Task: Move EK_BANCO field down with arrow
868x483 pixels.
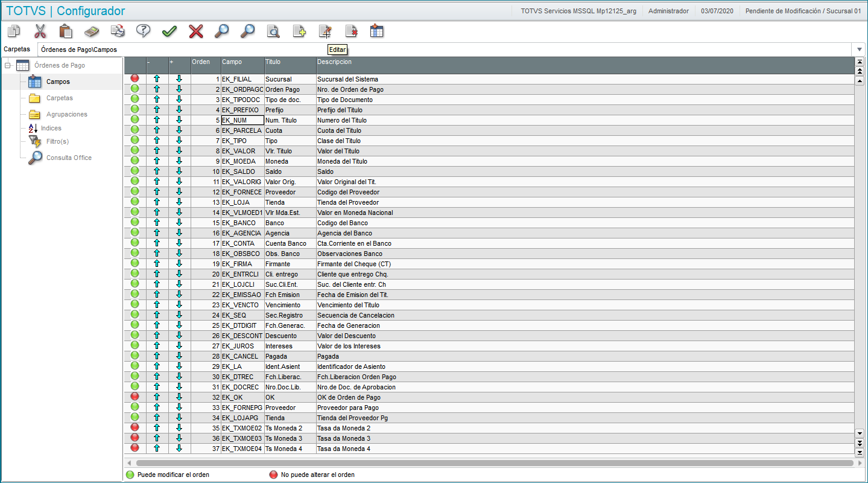Action: point(179,223)
